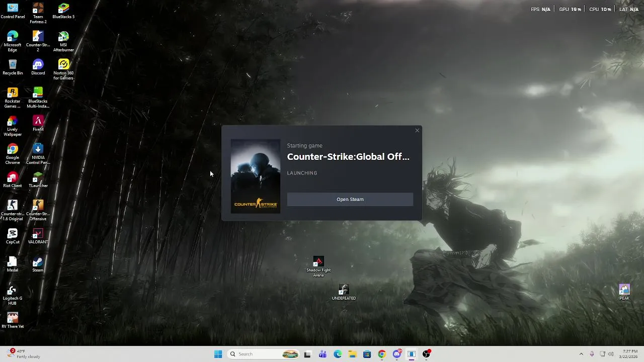Click the active Steam dialog taskbar icon

(x=411, y=354)
